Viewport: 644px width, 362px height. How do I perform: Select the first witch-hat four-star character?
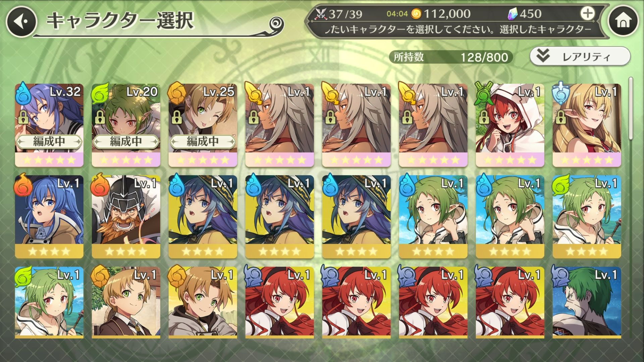pos(203,217)
